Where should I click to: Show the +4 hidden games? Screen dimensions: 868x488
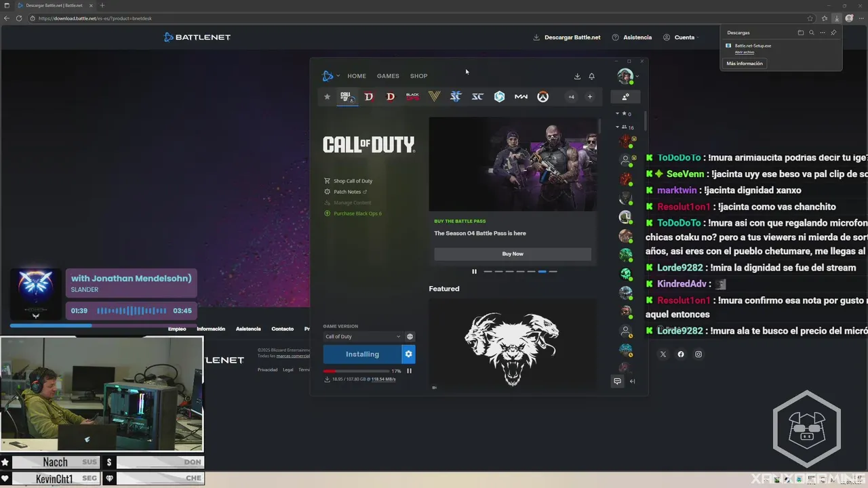571,97
